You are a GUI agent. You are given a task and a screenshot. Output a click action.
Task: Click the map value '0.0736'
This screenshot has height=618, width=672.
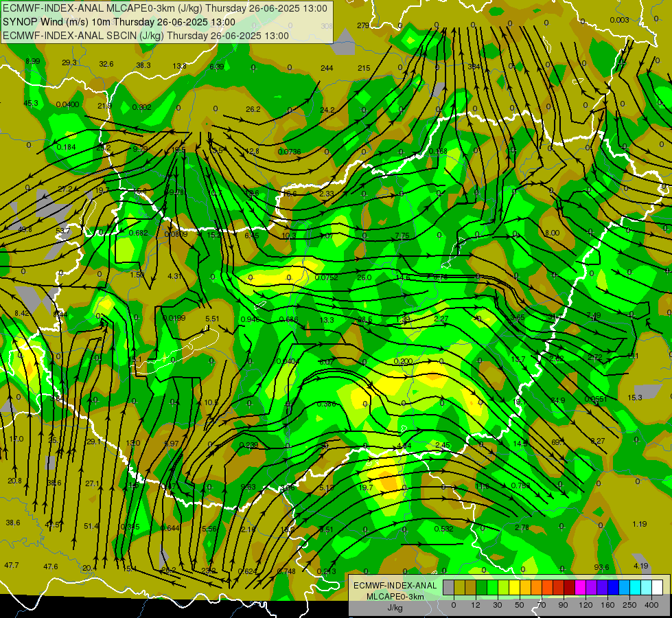289,152
